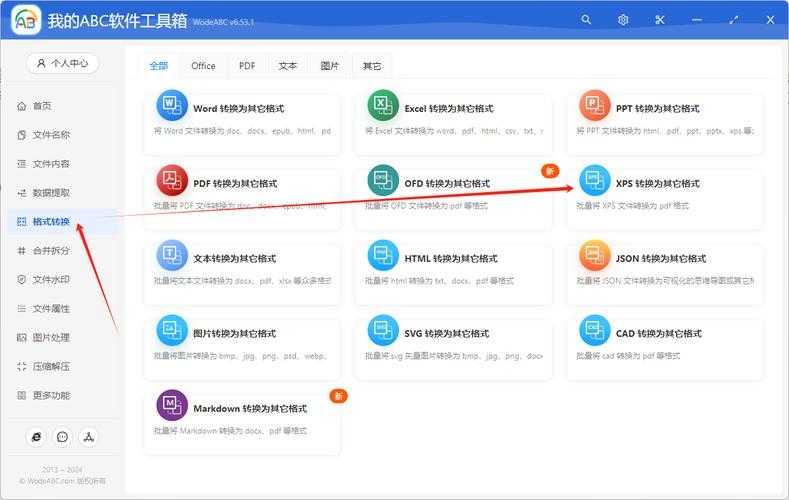Open 图片转换为其它格式 icon
This screenshot has width=789, height=500.
(x=172, y=330)
